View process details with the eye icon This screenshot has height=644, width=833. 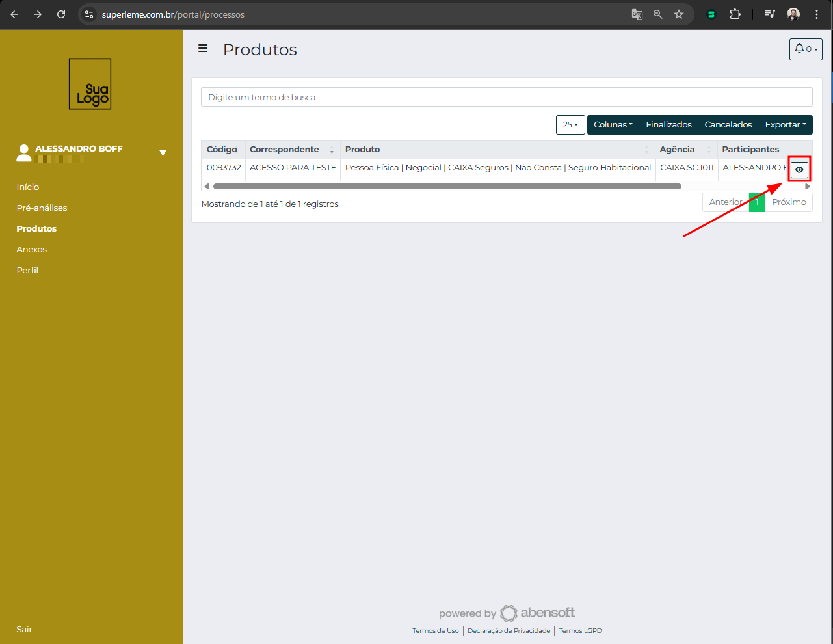pos(799,169)
